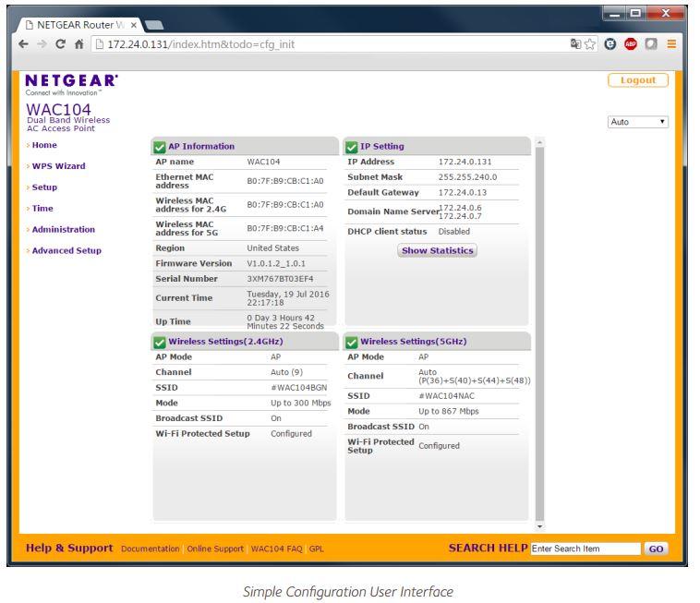Screen dimensions: 700x603
Task: Click the status panel vertical scrollbar
Action: pyautogui.click(x=539, y=332)
